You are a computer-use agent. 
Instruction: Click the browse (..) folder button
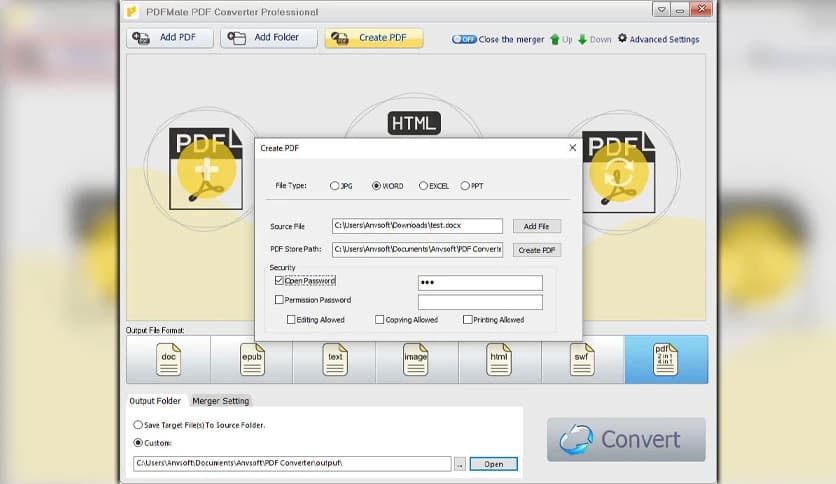460,464
